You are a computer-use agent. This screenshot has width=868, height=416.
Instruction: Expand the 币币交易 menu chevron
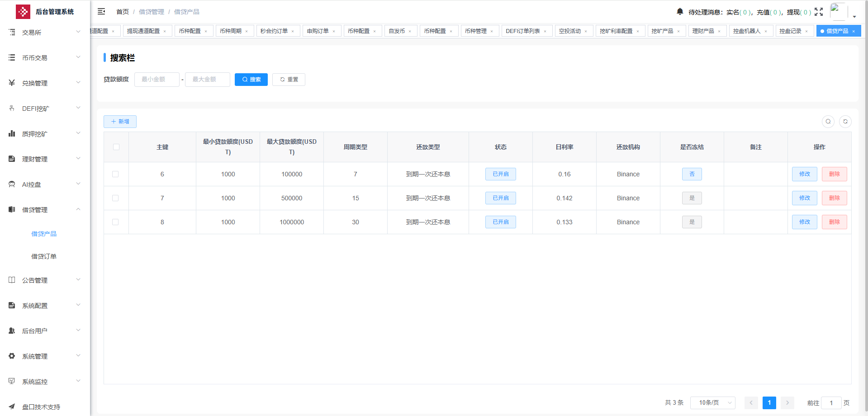click(x=78, y=57)
